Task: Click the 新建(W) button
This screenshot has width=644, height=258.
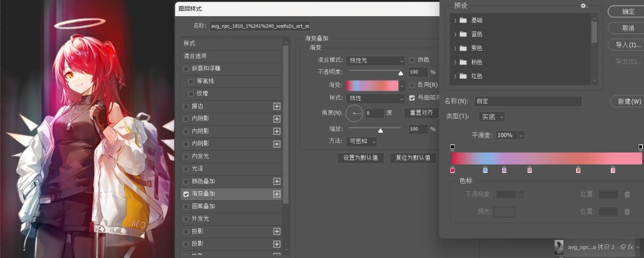Action: pyautogui.click(x=628, y=101)
